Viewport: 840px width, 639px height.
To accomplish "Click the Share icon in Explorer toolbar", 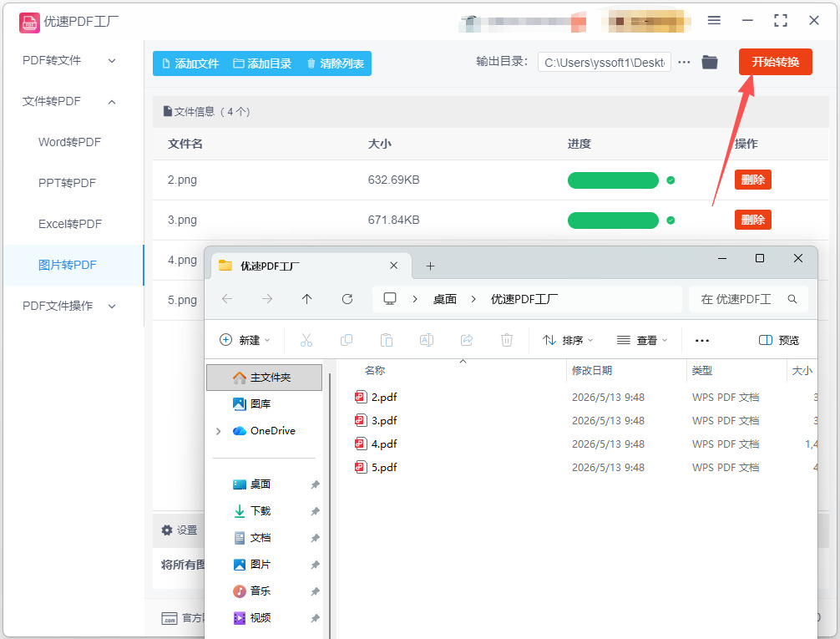I will (x=467, y=340).
